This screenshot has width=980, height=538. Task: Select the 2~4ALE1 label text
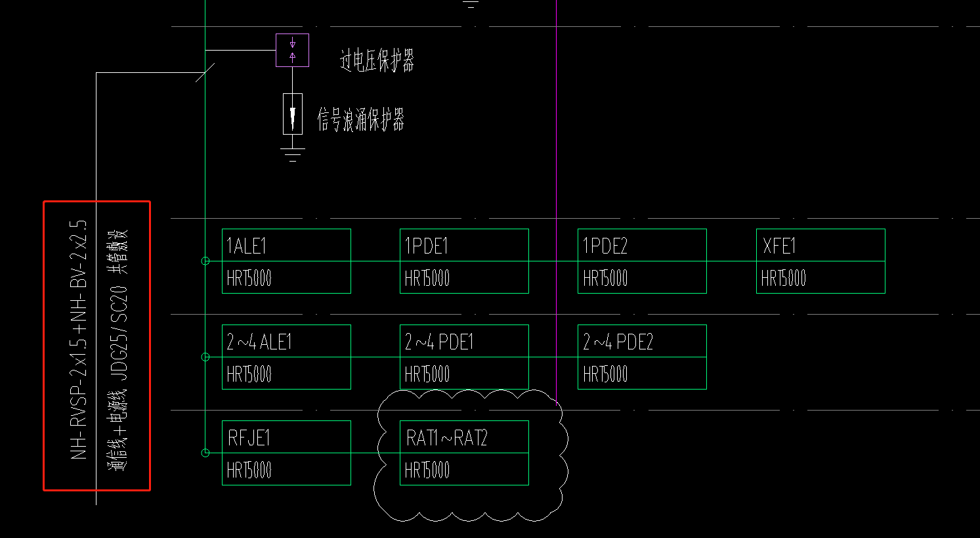[259, 342]
